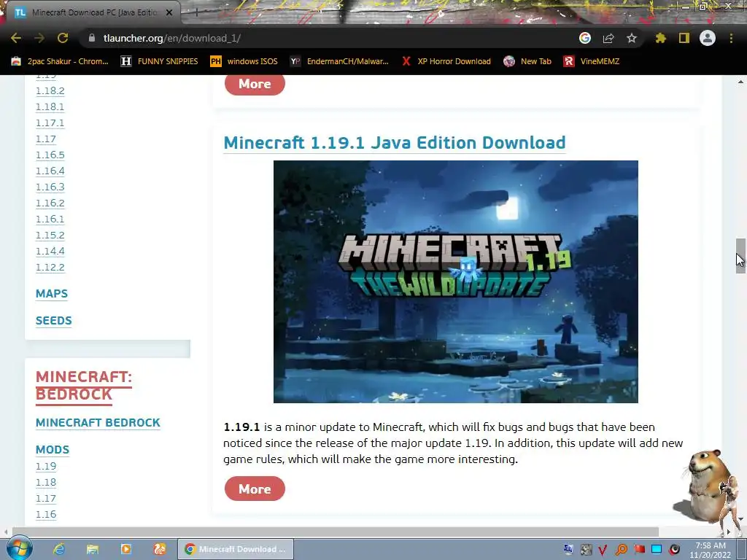747x560 pixels.
Task: Open version 1.15.2 in the sidebar
Action: (50, 236)
